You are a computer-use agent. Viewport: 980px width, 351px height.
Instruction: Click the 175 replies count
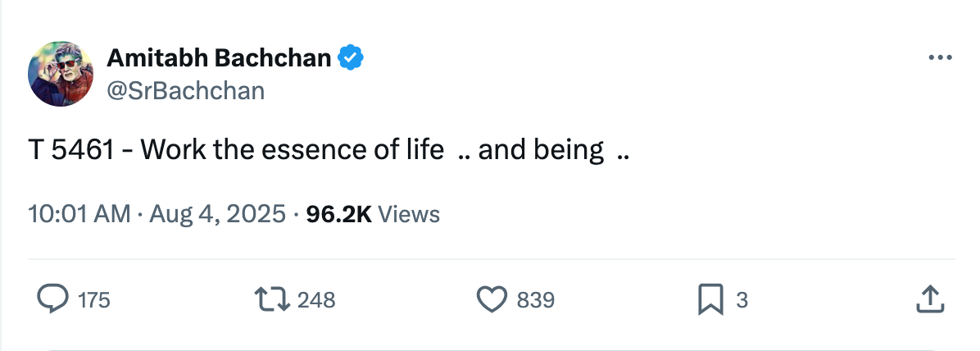[x=94, y=301]
